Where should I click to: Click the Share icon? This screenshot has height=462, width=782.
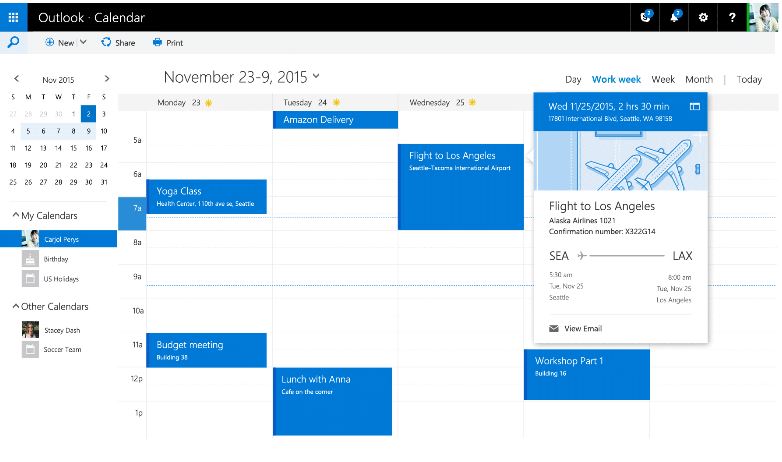click(106, 42)
